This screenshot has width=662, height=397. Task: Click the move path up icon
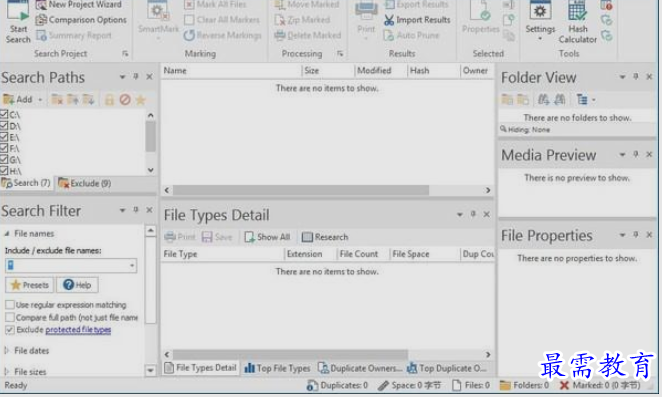[x=73, y=100]
